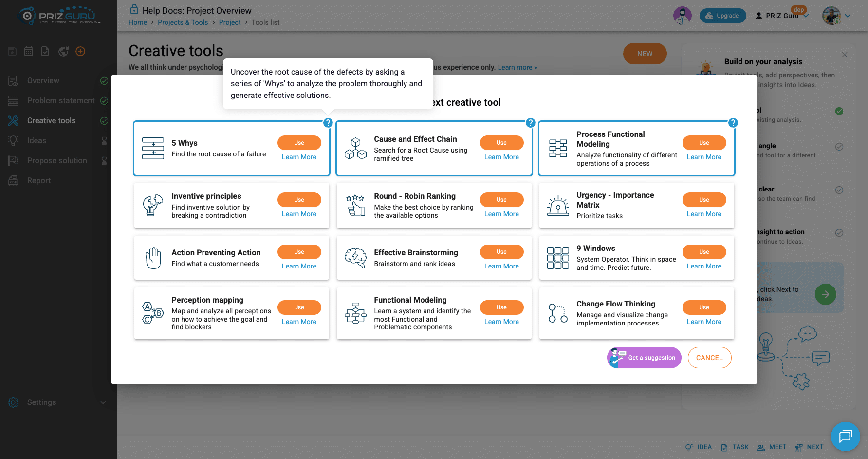Screen dimensions: 868x459
Task: Go to Projects & Tools breadcrumb
Action: 183,22
